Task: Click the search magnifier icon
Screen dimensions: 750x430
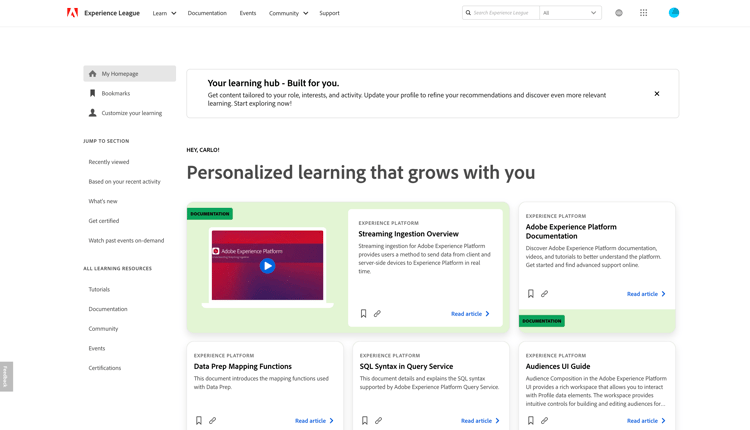Action: point(468,13)
